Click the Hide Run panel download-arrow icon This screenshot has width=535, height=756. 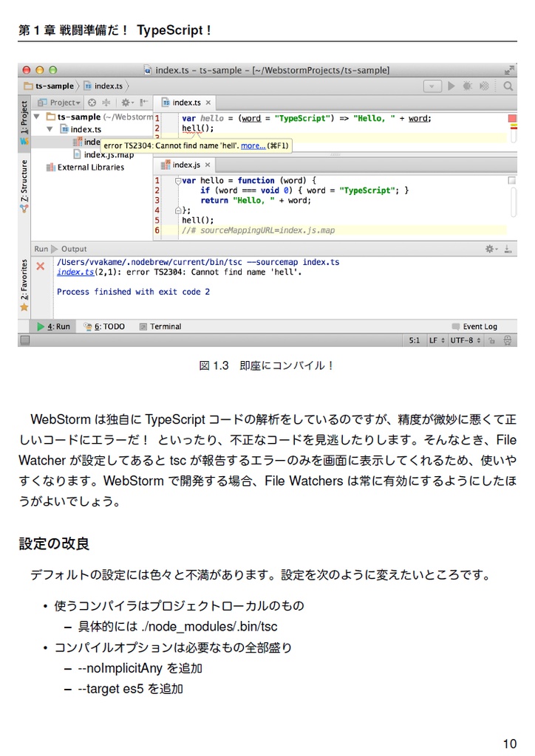508,249
